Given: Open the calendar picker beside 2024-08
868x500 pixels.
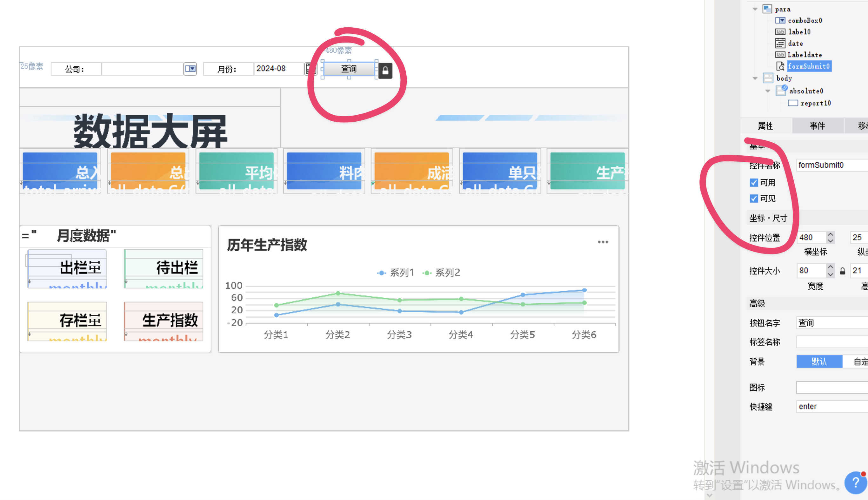Looking at the screenshot, I should tap(310, 69).
